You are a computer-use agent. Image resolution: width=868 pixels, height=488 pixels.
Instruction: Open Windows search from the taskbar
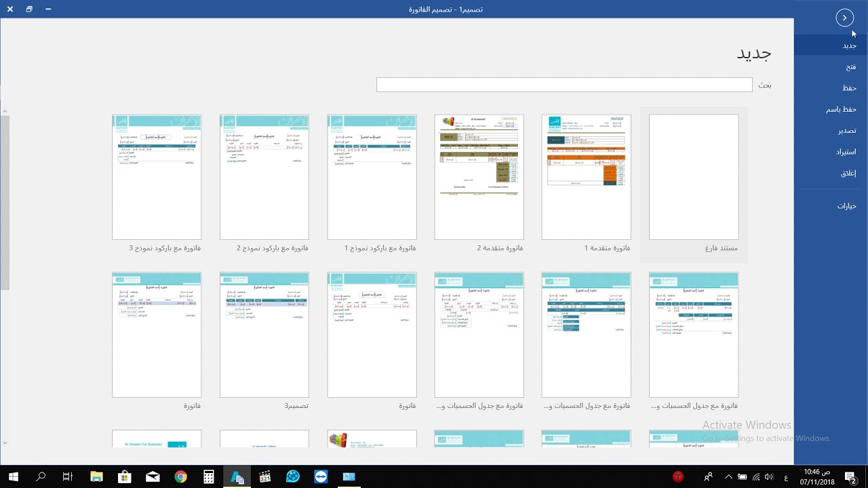click(x=41, y=477)
